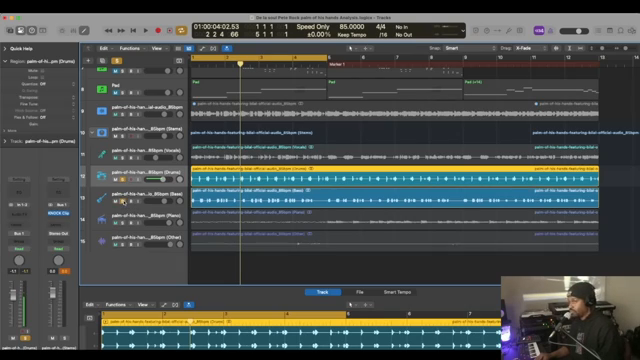Image resolution: width=640 pixels, height=360 pixels.
Task: Open the Drag dropdown set to X-Fade
Action: click(530, 48)
